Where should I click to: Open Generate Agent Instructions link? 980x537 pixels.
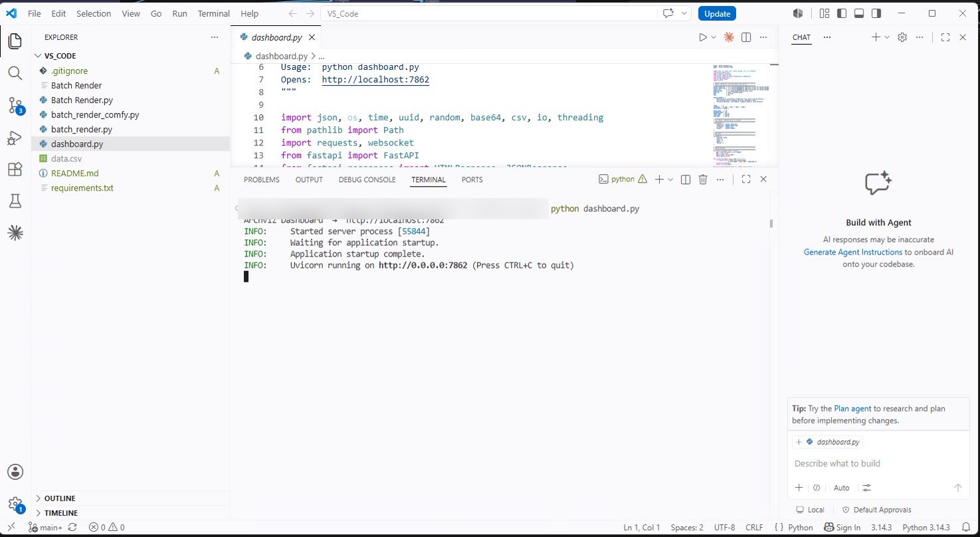pos(853,252)
